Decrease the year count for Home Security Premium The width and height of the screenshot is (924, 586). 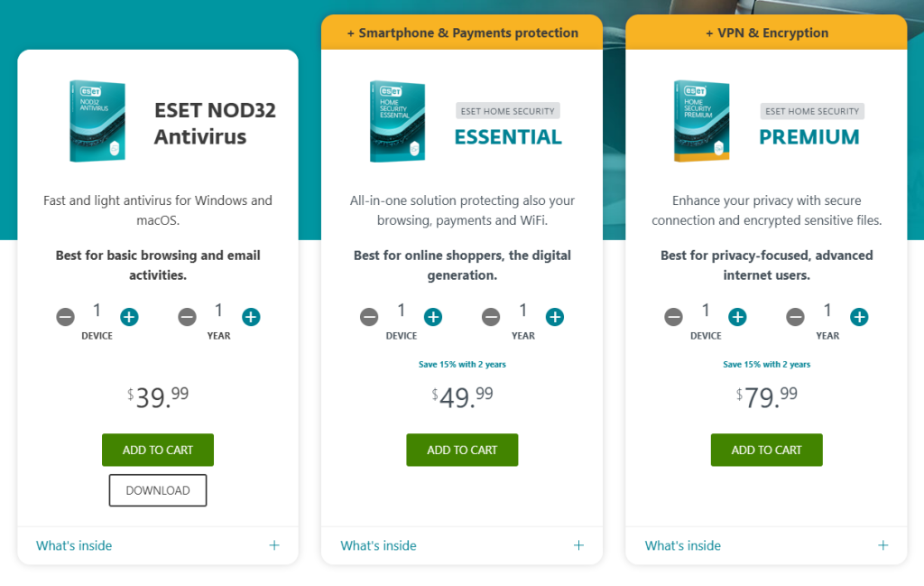pos(795,318)
